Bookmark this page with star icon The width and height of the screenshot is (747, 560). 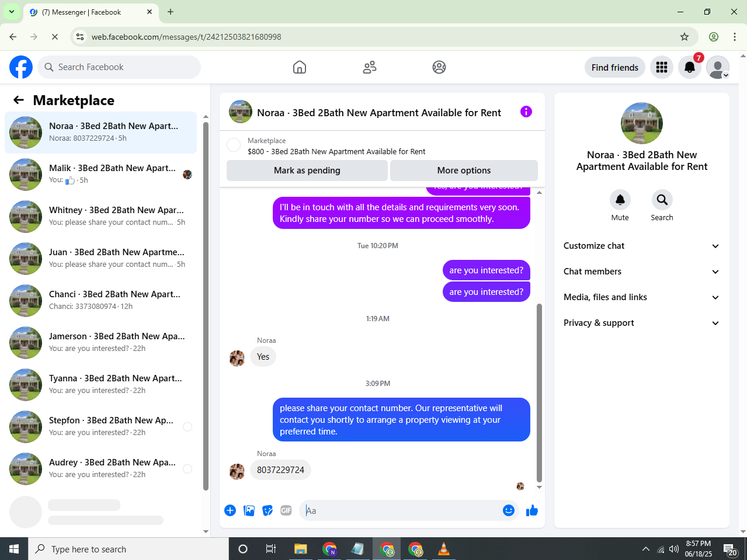coord(685,37)
